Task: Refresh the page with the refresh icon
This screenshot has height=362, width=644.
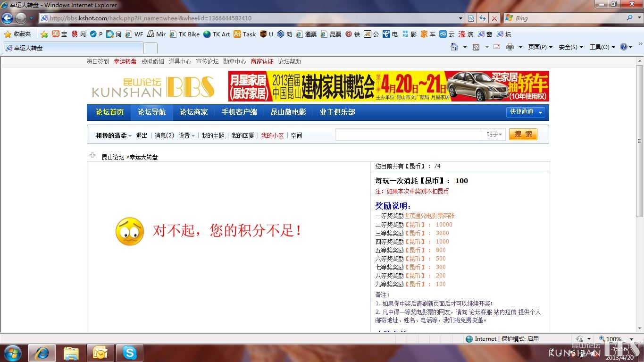Action: tap(482, 18)
